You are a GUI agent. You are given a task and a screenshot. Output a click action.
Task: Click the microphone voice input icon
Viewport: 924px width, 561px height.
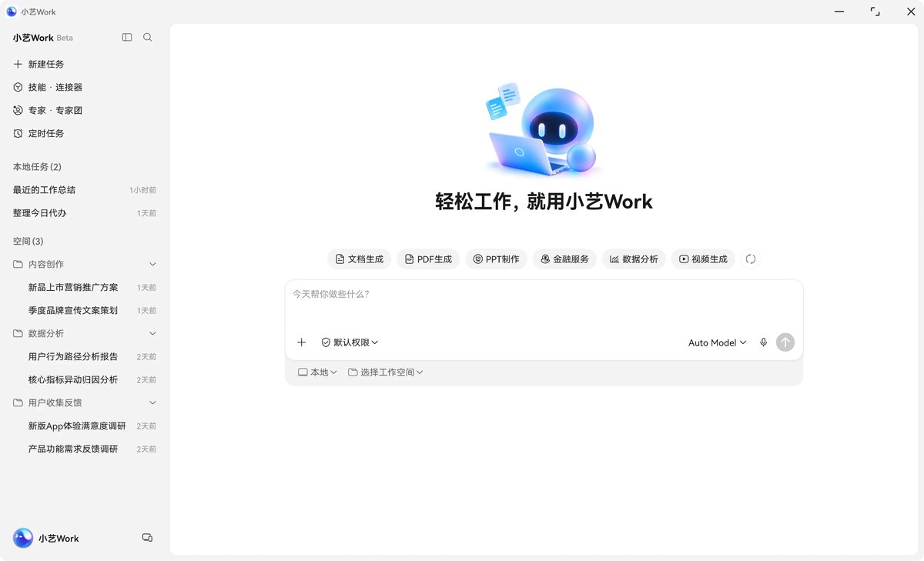point(763,342)
